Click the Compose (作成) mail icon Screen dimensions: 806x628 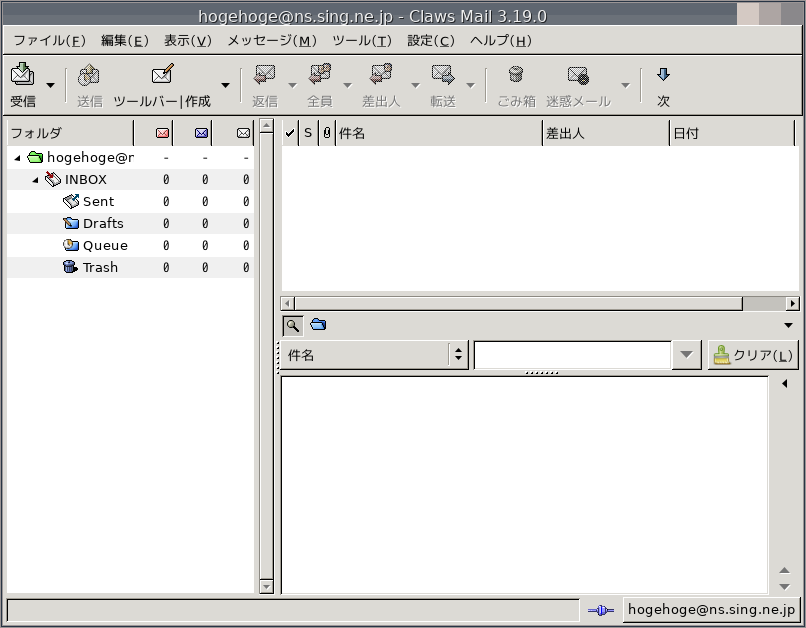click(162, 74)
